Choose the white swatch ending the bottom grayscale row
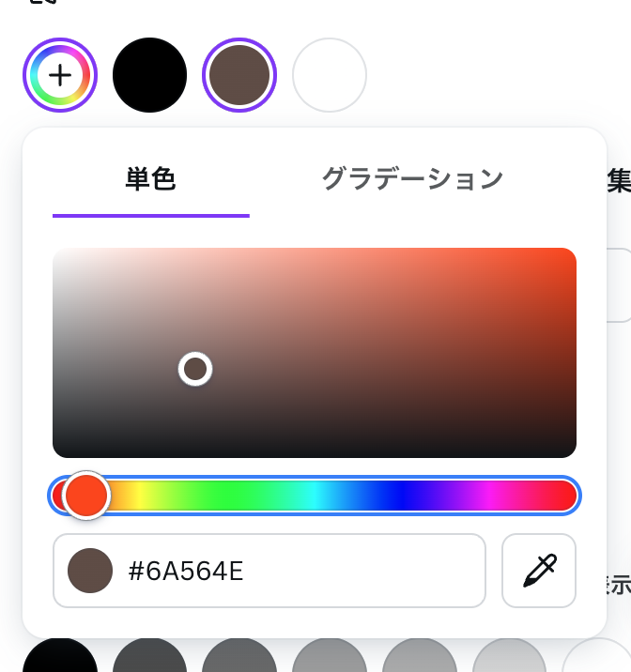 599,658
